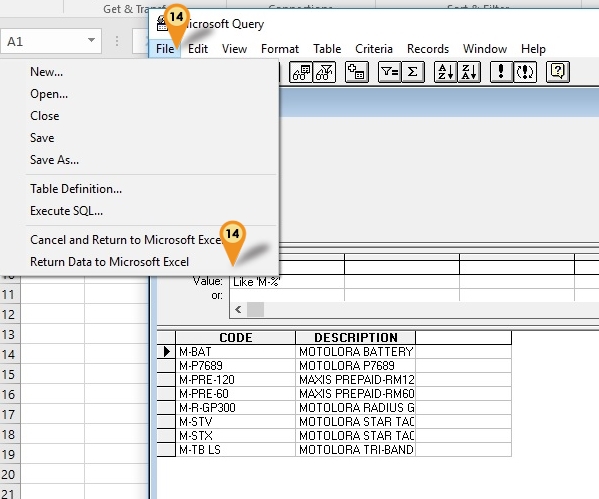The width and height of the screenshot is (599, 499).
Task: Open the Criteria menu
Action: tap(374, 49)
